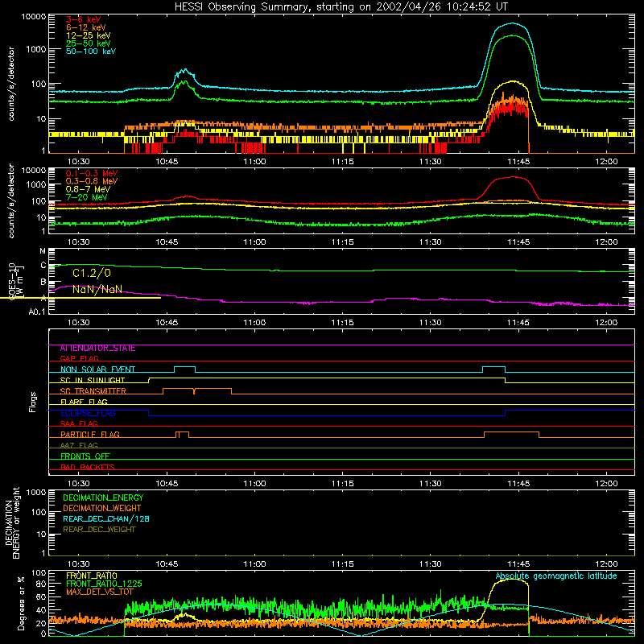Click the 10000 tick on keV panel axis
Image resolution: width=644 pixels, height=644 pixels.
[34, 17]
